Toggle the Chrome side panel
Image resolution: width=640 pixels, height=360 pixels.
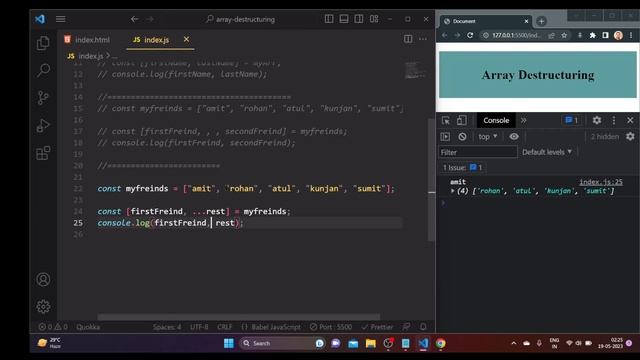pyautogui.click(x=605, y=36)
